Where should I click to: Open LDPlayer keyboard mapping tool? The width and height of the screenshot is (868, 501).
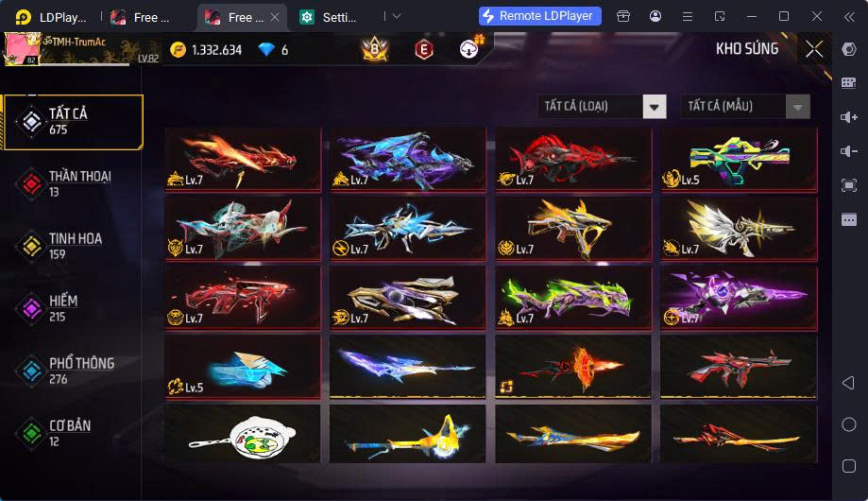(848, 83)
